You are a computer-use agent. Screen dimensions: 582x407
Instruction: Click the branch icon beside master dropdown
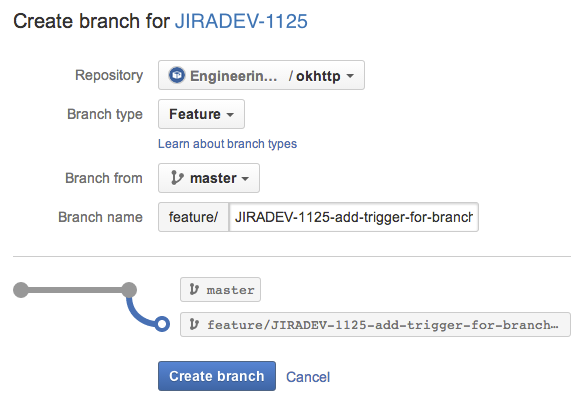pyautogui.click(x=177, y=178)
